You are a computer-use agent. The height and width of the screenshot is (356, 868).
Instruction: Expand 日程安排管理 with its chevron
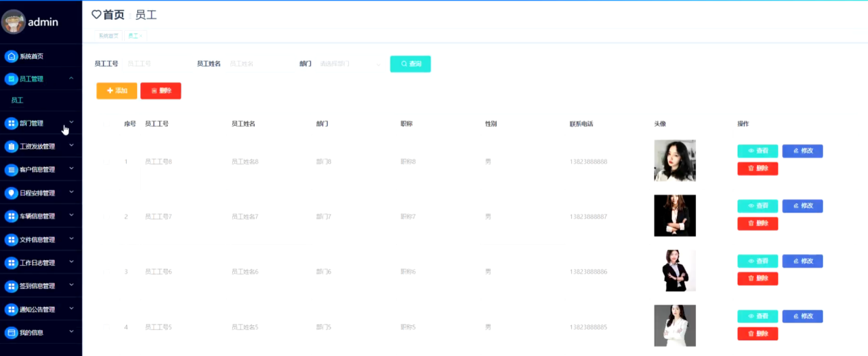pyautogui.click(x=71, y=192)
